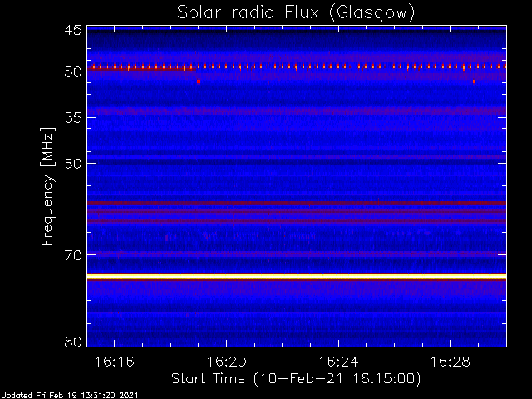The height and width of the screenshot is (399, 532).
Task: Click the 'Frequency [MHz]' axis label
Action: point(47,186)
